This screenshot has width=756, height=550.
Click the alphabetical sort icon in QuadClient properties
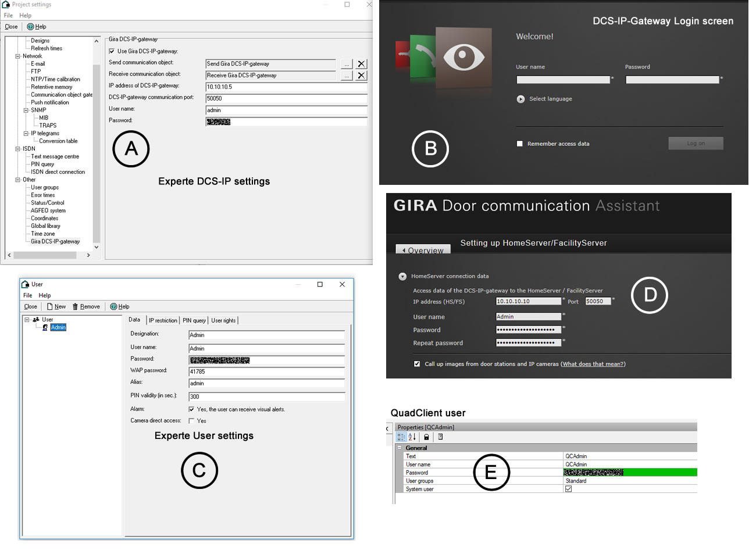(412, 437)
